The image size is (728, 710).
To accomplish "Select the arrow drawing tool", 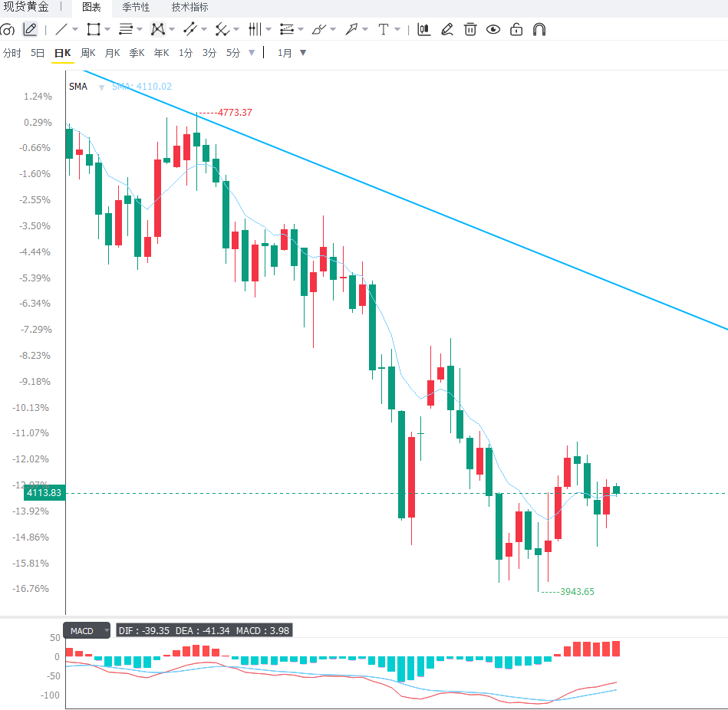I will 351,30.
